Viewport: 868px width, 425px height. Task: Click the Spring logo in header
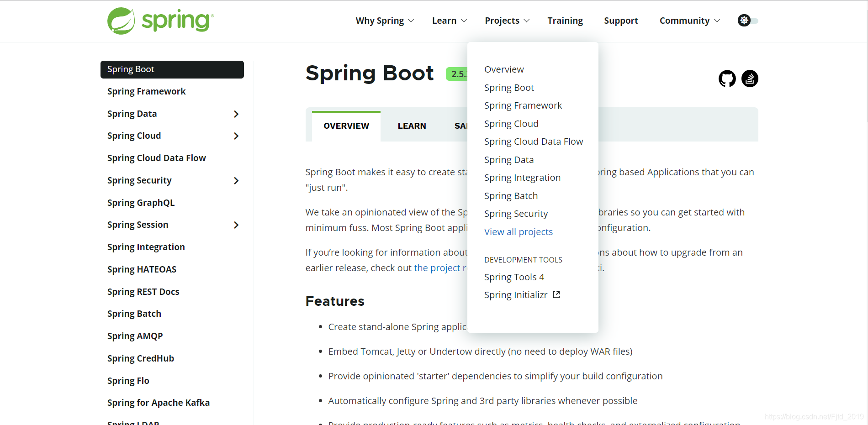160,21
